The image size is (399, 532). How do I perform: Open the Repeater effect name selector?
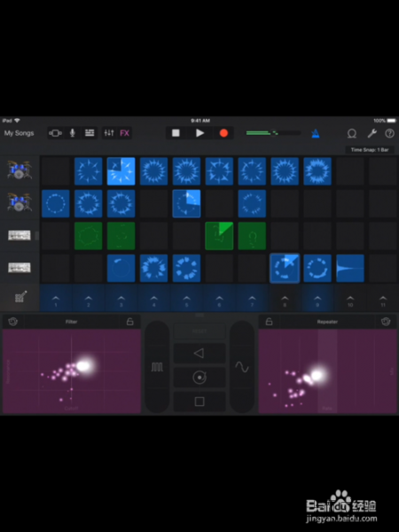327,321
